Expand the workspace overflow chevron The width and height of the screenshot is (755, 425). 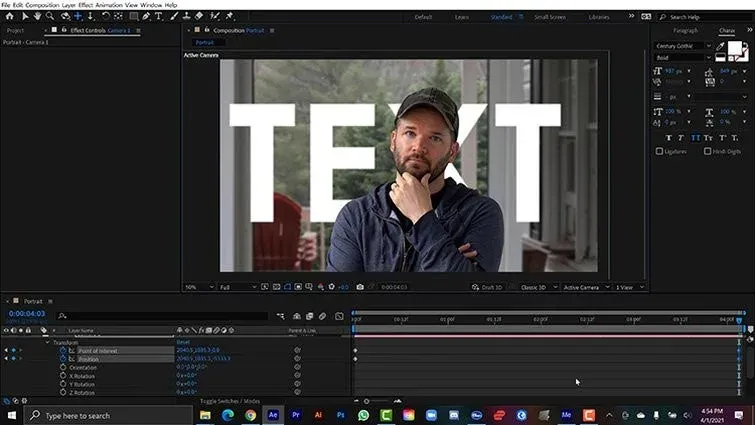coord(631,16)
